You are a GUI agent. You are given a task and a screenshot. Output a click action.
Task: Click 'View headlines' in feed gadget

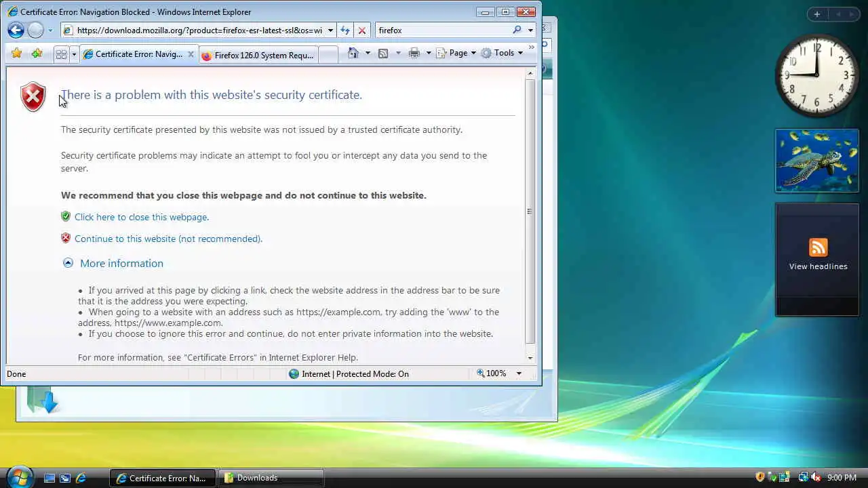click(818, 266)
